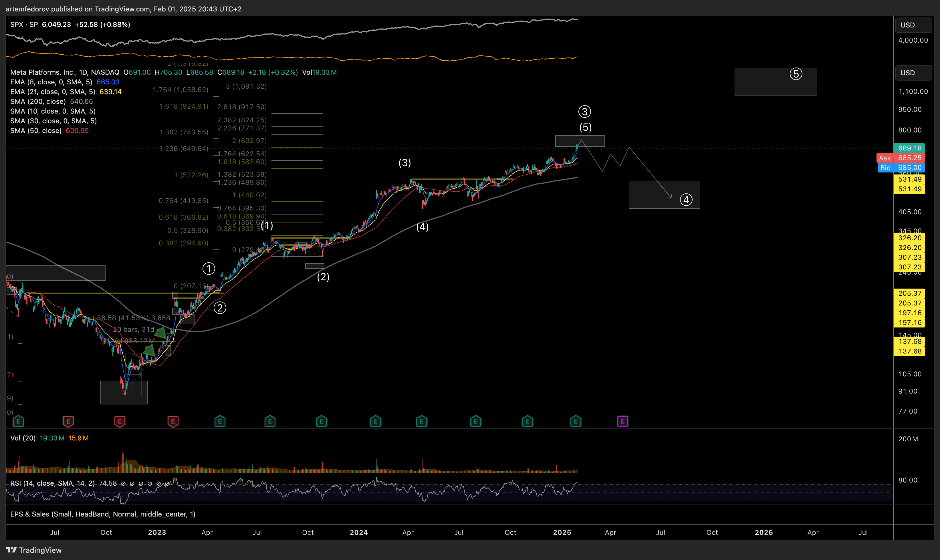This screenshot has height=560, width=940.
Task: Click the red Ask 685.25 price label
Action: pyautogui.click(x=901, y=158)
